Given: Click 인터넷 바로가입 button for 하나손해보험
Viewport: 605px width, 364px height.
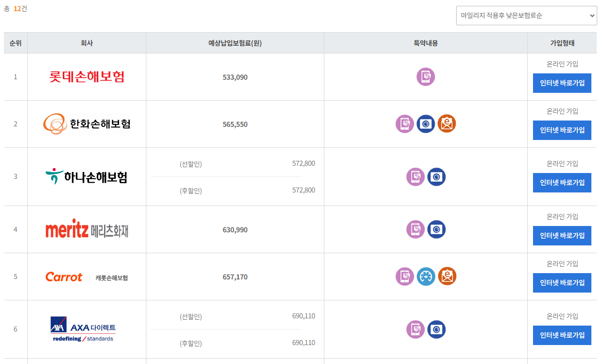Looking at the screenshot, I should [562, 183].
